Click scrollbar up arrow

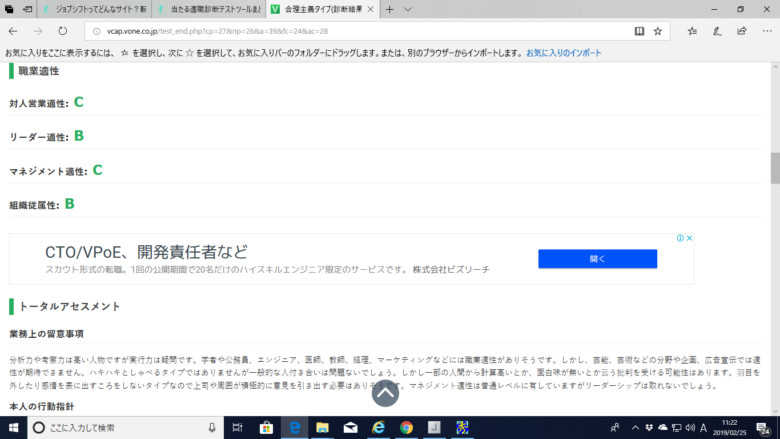[x=775, y=67]
